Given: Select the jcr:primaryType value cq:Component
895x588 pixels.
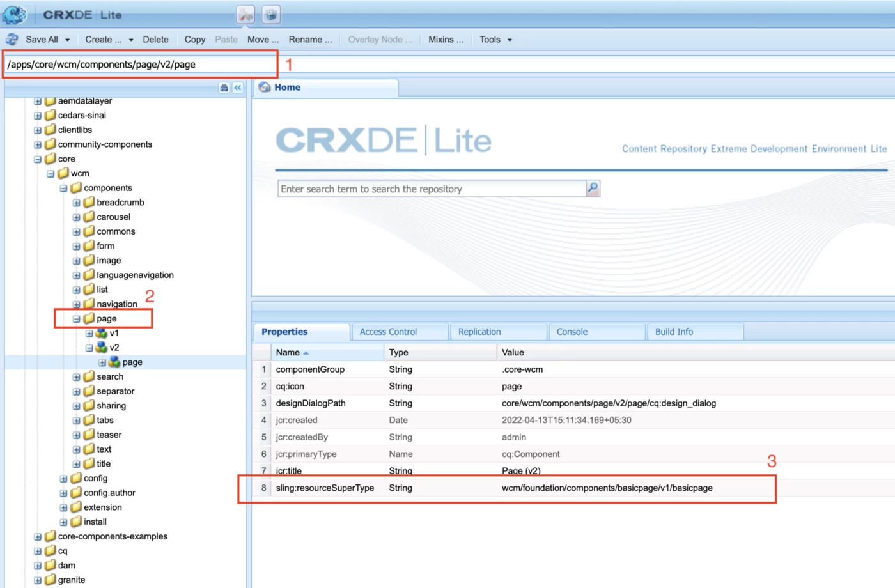Looking at the screenshot, I should (x=531, y=454).
